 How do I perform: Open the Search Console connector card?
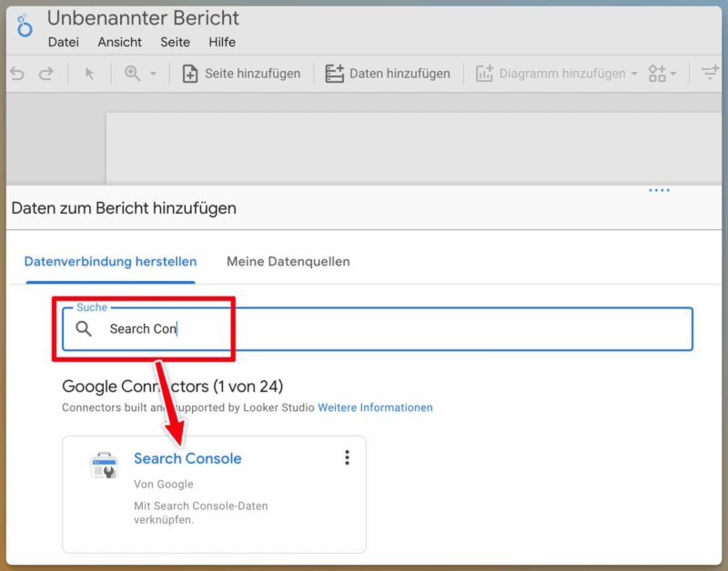(187, 459)
